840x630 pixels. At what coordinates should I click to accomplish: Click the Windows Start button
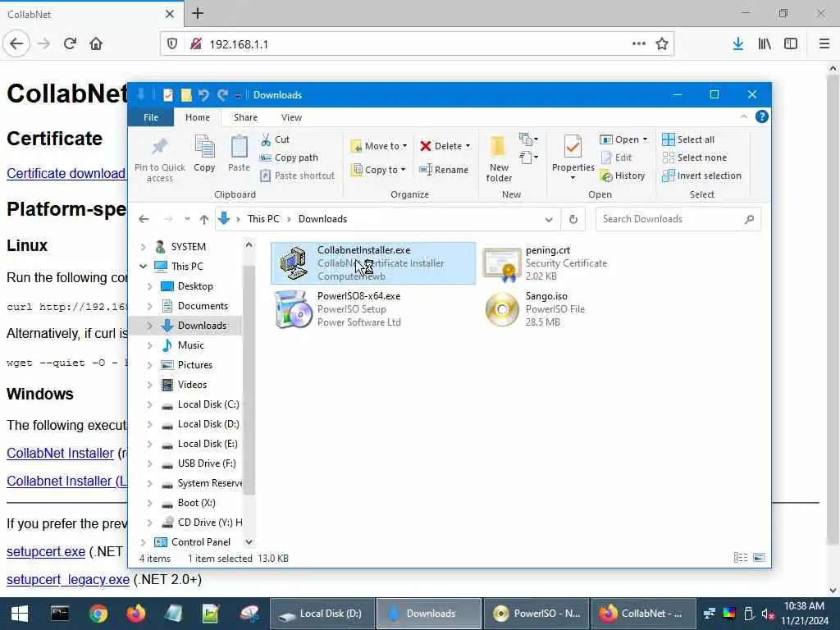[x=20, y=614]
